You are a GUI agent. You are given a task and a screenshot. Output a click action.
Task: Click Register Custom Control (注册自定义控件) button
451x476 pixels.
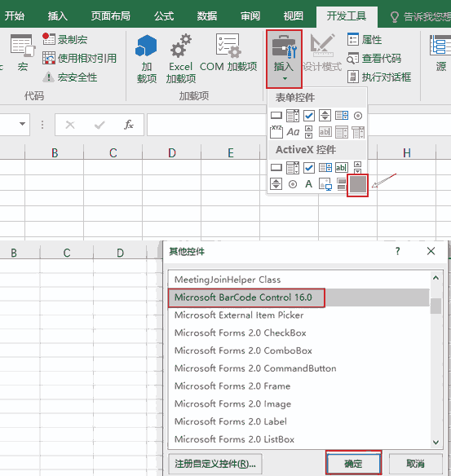click(215, 464)
